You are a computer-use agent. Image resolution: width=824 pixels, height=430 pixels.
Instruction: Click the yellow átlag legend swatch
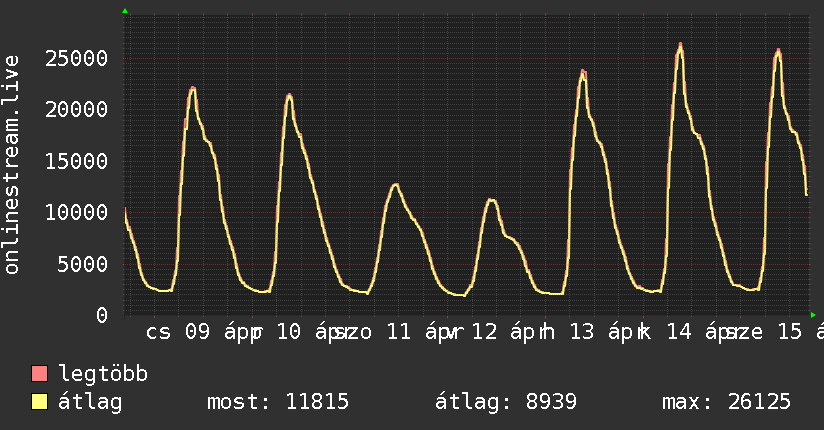pyautogui.click(x=39, y=402)
